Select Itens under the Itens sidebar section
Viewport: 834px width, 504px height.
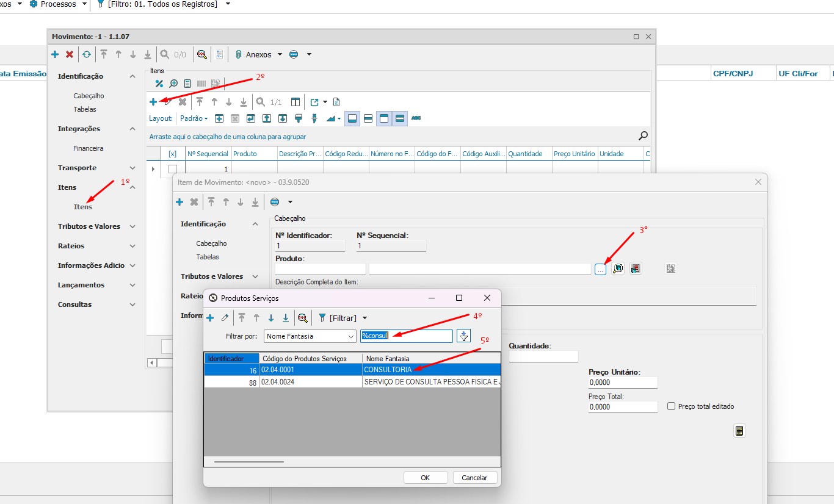pyautogui.click(x=83, y=207)
